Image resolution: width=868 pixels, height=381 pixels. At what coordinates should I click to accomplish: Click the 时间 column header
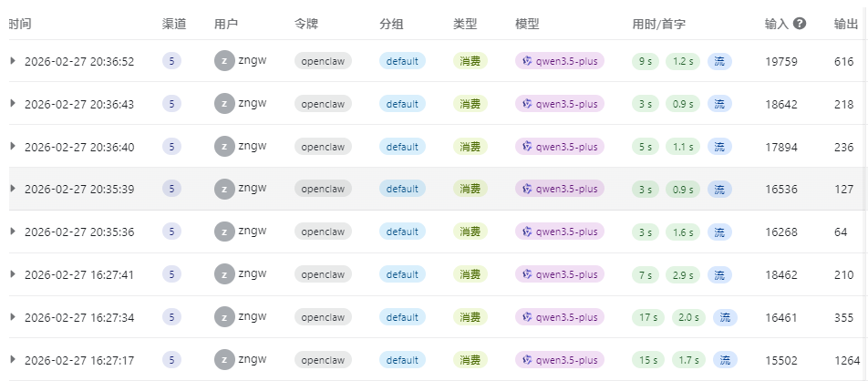(x=20, y=24)
